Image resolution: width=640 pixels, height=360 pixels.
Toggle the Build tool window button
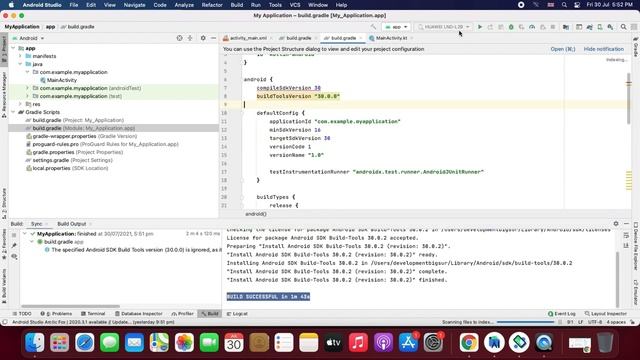point(209,313)
